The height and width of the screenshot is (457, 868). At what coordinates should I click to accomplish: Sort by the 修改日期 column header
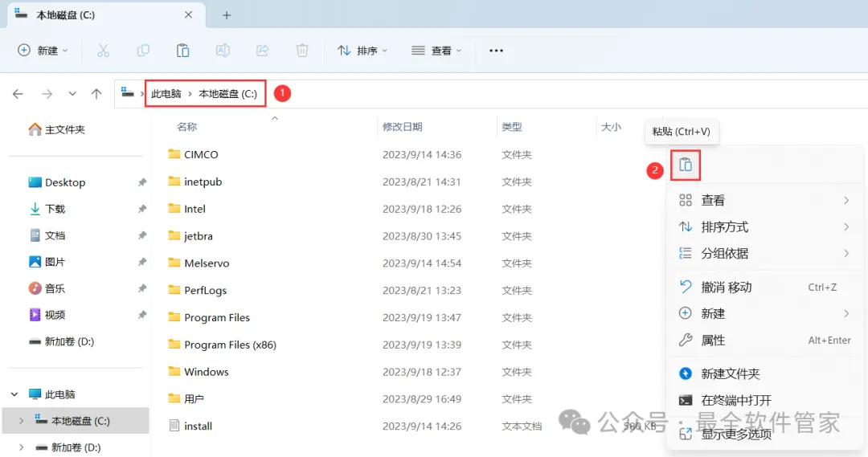coord(403,127)
